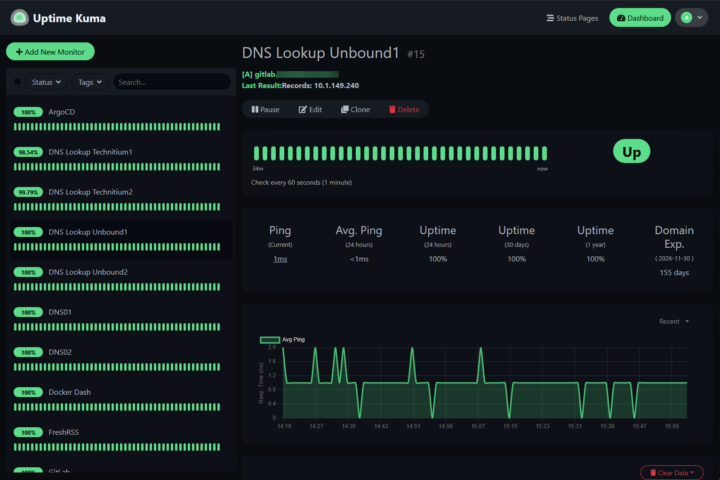This screenshot has height=480, width=720.
Task: Open the Status Pages menu
Action: click(572, 18)
